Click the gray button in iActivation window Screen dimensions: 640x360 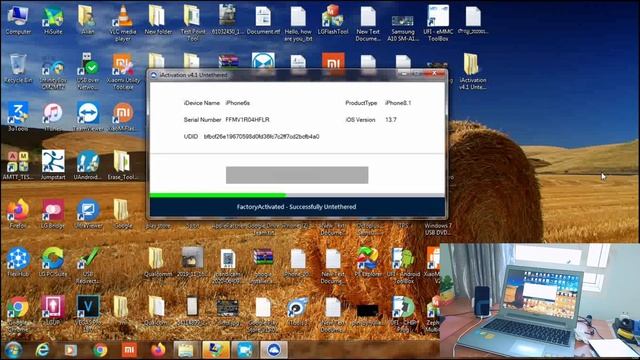pos(297,175)
